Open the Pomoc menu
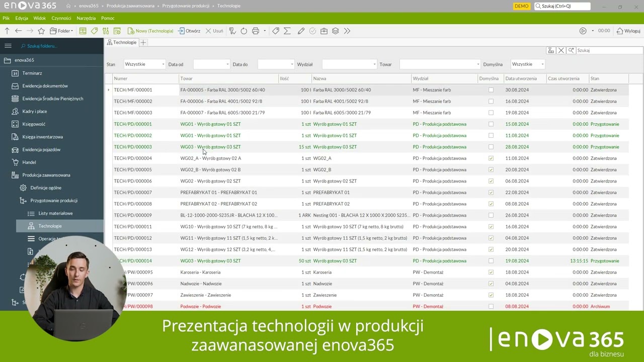Image resolution: width=644 pixels, height=362 pixels. [x=108, y=18]
